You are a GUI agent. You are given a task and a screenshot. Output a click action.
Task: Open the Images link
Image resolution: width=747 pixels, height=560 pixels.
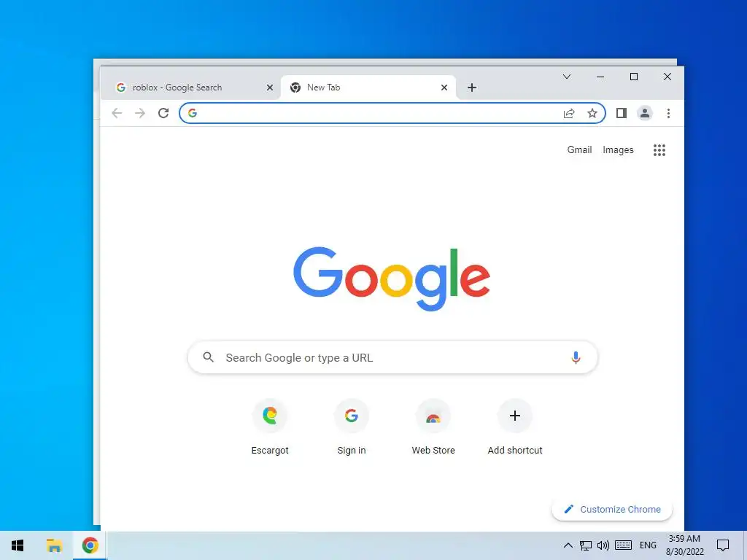(x=618, y=150)
